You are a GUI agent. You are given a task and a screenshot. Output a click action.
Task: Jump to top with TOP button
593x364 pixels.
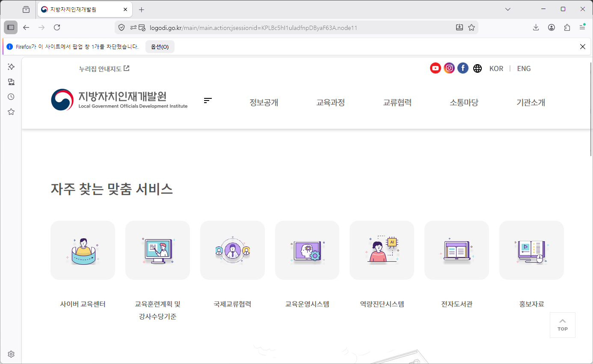pyautogui.click(x=563, y=325)
